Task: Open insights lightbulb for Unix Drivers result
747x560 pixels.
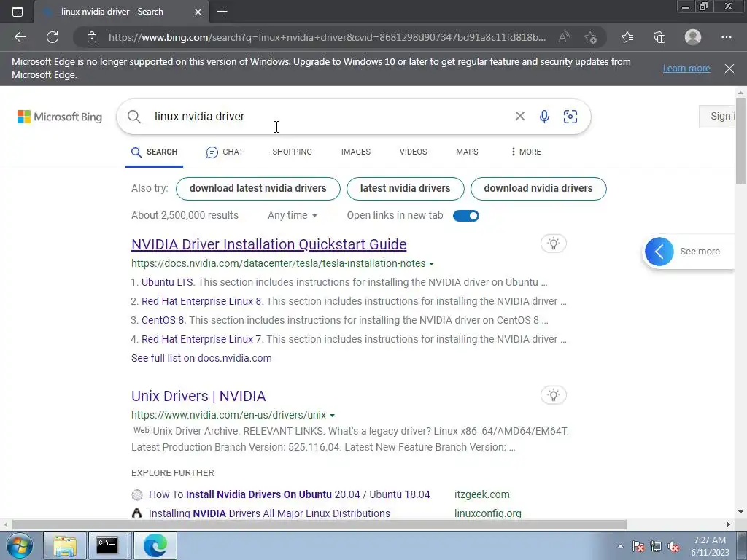Action: point(553,394)
